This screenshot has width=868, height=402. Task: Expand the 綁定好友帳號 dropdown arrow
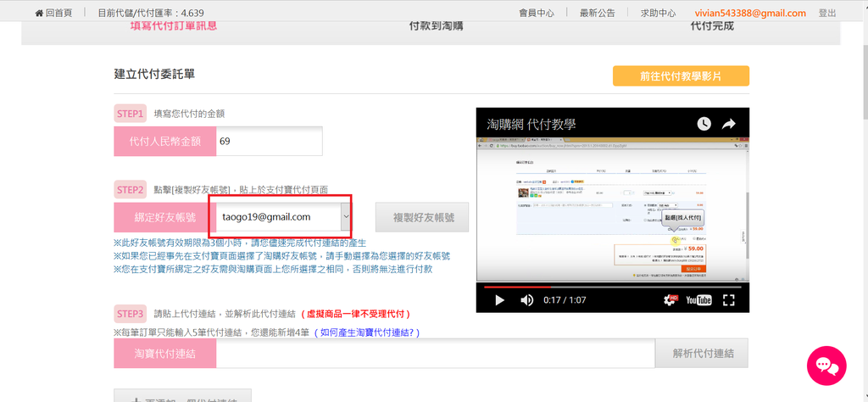[346, 217]
